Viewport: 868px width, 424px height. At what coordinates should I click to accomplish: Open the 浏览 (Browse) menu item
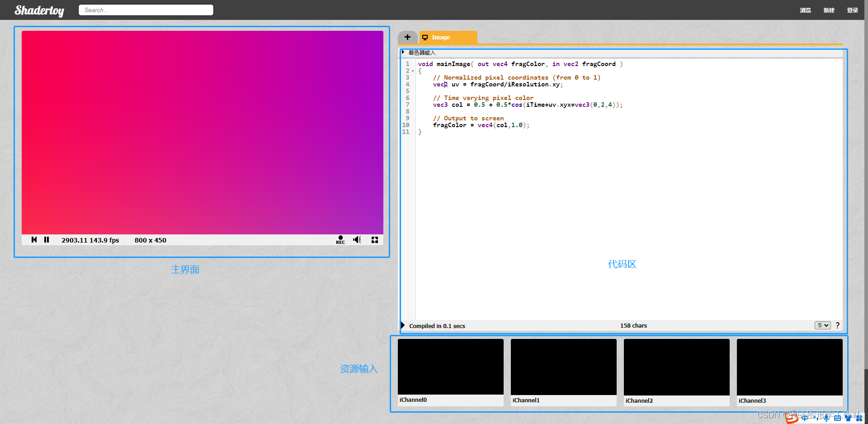[x=805, y=10]
